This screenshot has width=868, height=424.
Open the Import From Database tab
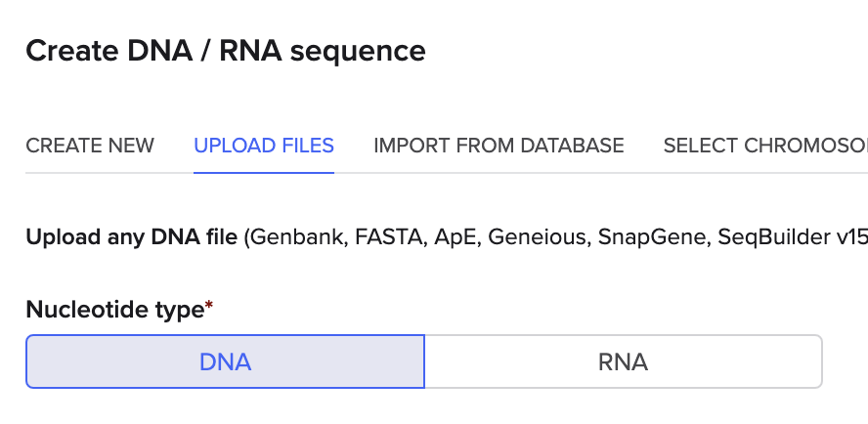(499, 146)
